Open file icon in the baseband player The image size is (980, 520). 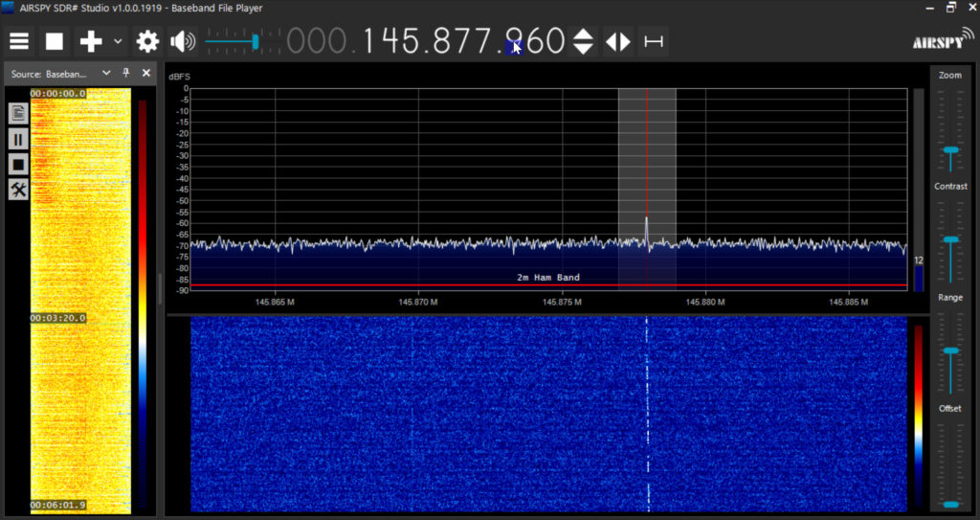(18, 113)
